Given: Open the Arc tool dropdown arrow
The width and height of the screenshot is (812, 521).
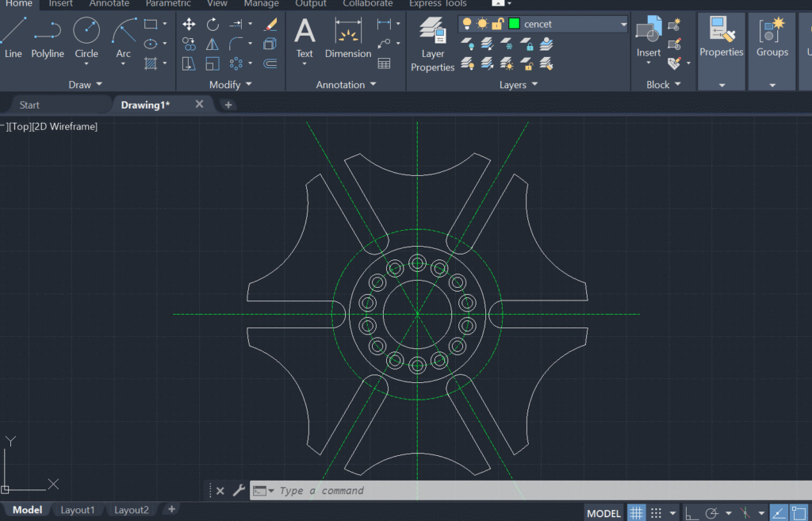Looking at the screenshot, I should pyautogui.click(x=123, y=63).
